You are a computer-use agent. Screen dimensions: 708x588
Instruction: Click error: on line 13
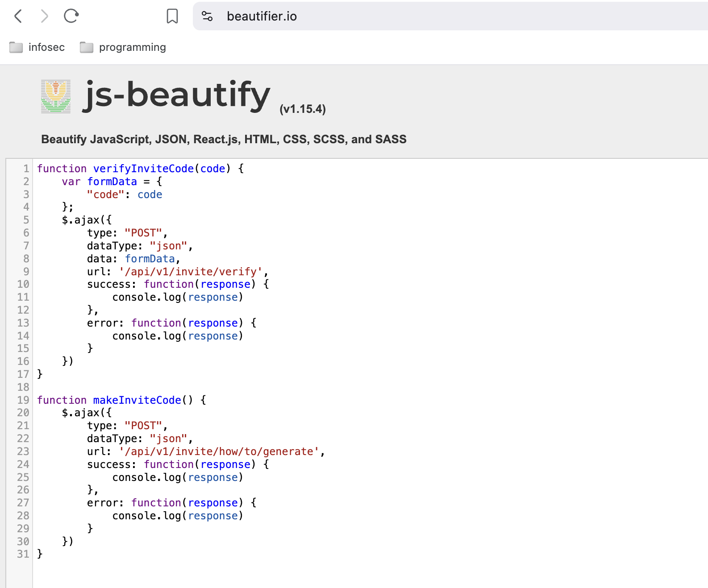pos(105,323)
